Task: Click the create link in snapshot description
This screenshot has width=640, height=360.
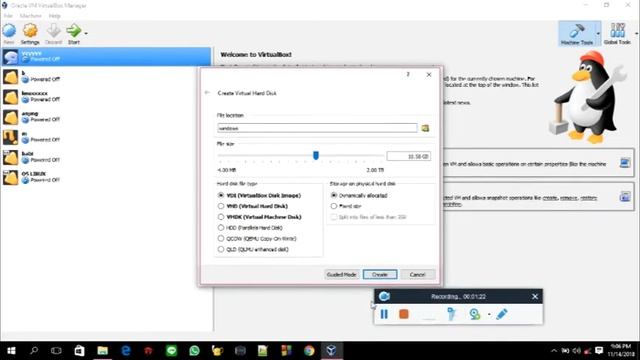Action: pyautogui.click(x=549, y=198)
